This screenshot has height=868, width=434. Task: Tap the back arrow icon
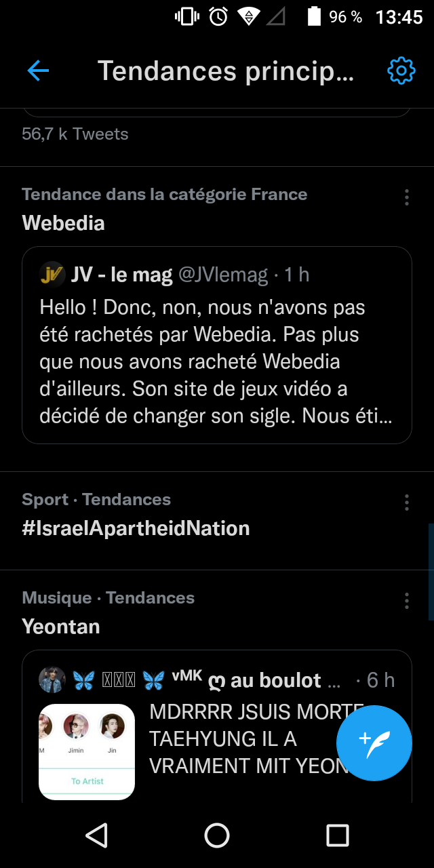38,71
